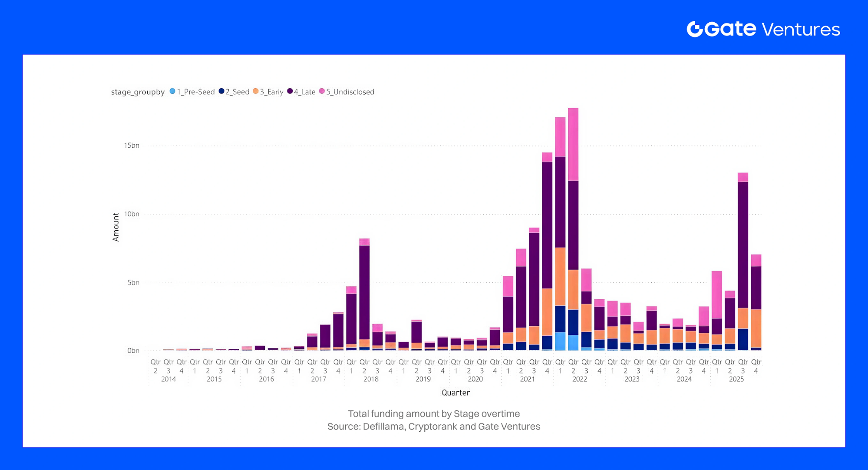Click the 2021 year axis label
This screenshot has width=868, height=470.
tap(528, 379)
